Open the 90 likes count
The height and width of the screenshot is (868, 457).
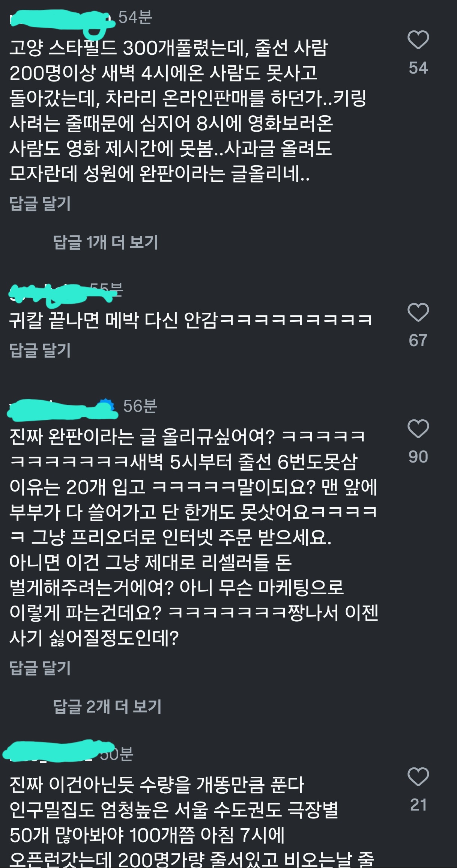click(418, 457)
